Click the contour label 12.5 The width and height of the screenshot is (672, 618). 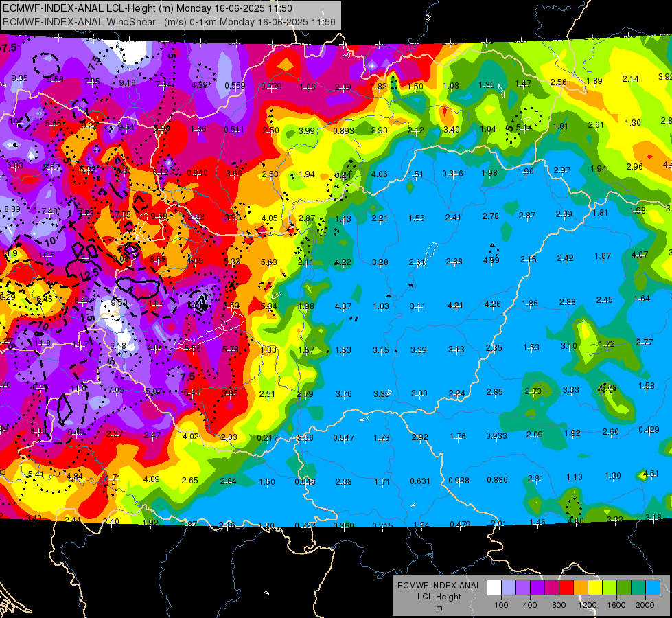pos(89,275)
